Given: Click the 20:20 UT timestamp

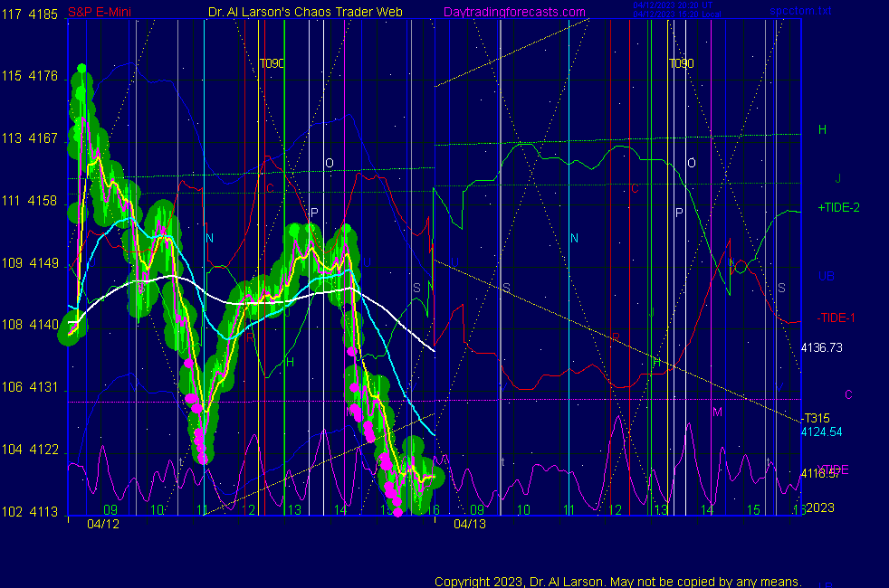Looking at the screenshot, I should [673, 5].
